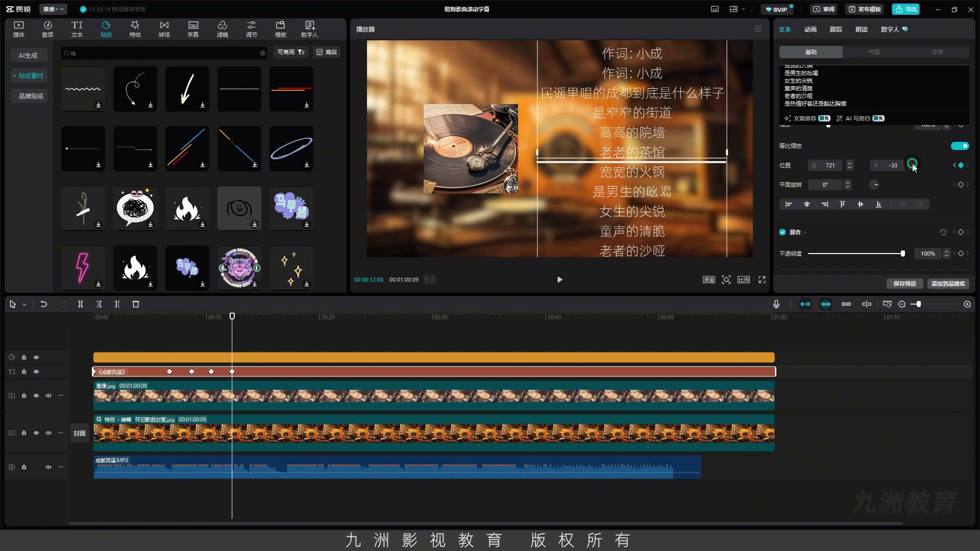This screenshot has width=980, height=551.
Task: Open the 滤镜 filters icon
Action: [222, 29]
